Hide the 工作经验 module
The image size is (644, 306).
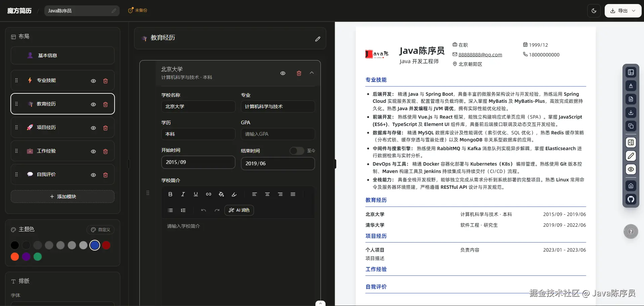pos(93,151)
